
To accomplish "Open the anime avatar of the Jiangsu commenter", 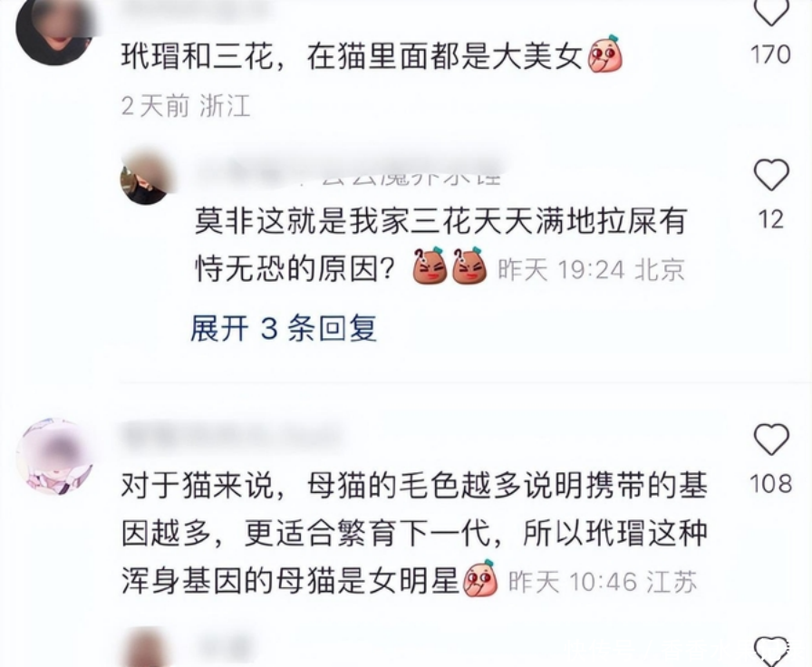I will click(55, 457).
